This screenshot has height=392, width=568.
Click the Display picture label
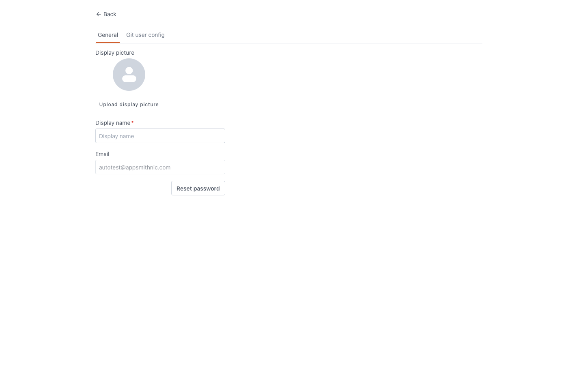click(x=115, y=53)
